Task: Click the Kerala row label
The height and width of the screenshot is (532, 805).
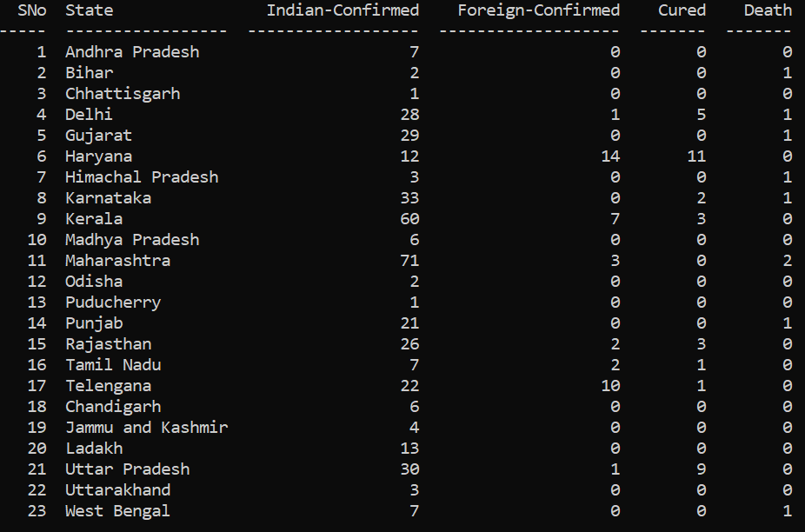Action: [x=94, y=219]
